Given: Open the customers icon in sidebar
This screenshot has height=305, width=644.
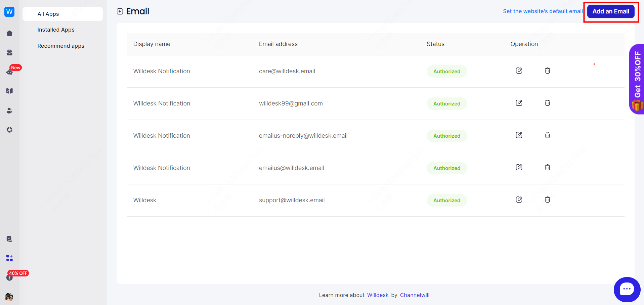Looking at the screenshot, I should click(9, 111).
